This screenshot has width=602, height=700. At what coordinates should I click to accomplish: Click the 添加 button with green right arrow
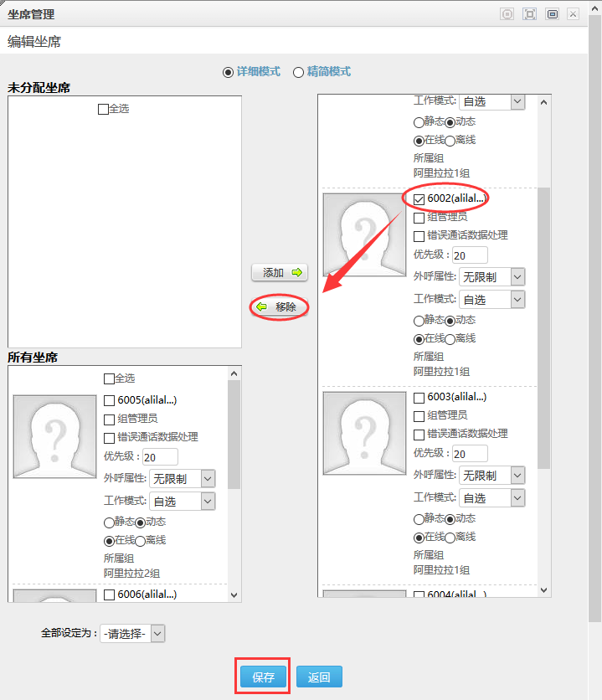click(x=280, y=273)
